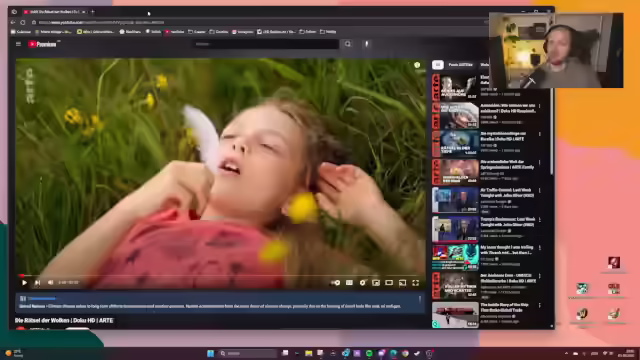The height and width of the screenshot is (360, 640).
Task: Open Windows Start menu in taskbar
Action: point(211,353)
